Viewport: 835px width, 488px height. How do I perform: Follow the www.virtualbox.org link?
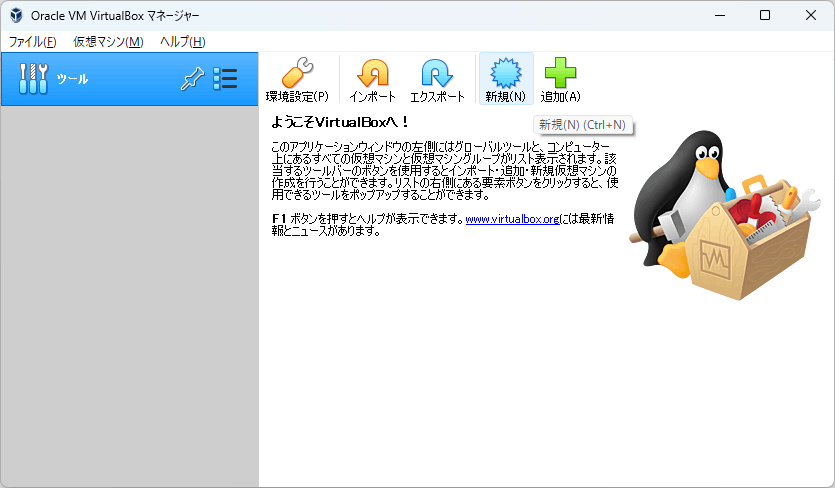[512, 219]
